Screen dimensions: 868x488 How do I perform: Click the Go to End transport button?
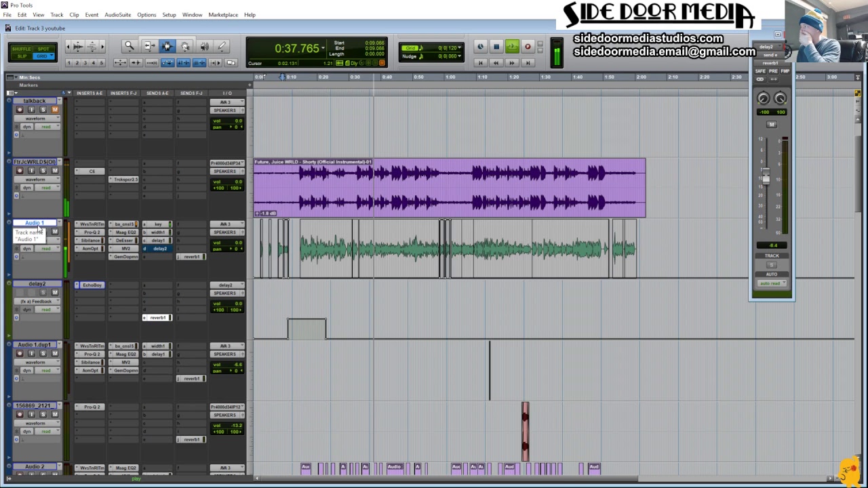[528, 62]
